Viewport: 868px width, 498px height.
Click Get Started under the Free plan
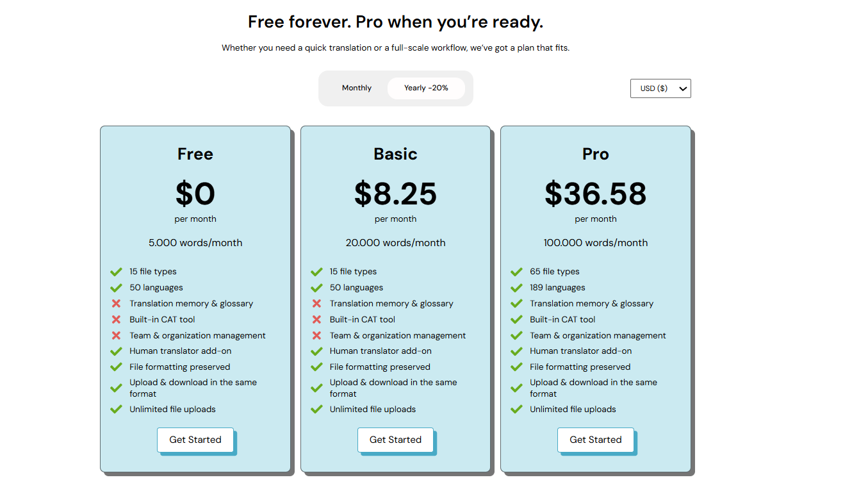[x=195, y=440]
